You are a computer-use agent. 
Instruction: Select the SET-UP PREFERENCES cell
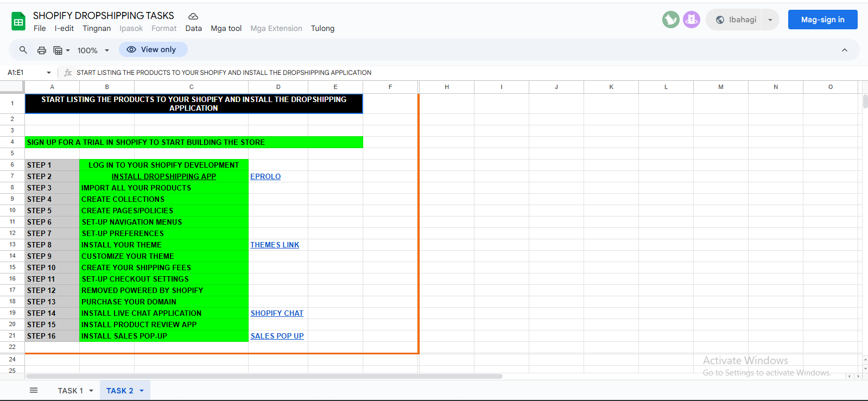click(x=164, y=233)
